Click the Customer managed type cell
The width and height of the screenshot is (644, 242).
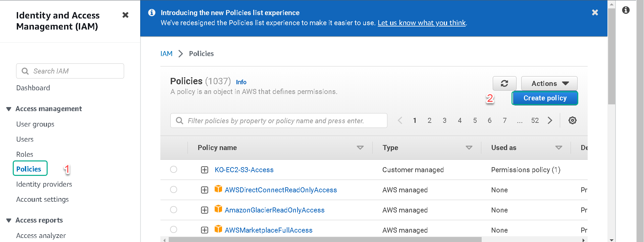tap(413, 170)
